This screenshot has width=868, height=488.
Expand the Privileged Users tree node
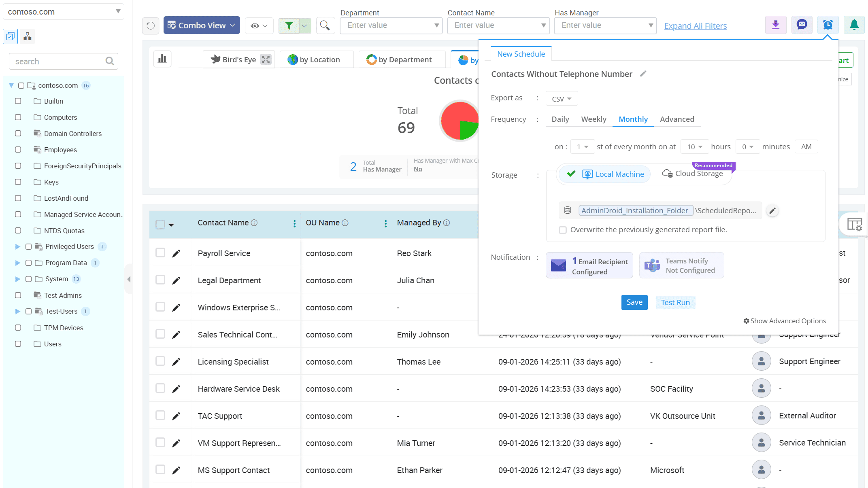coord(17,246)
